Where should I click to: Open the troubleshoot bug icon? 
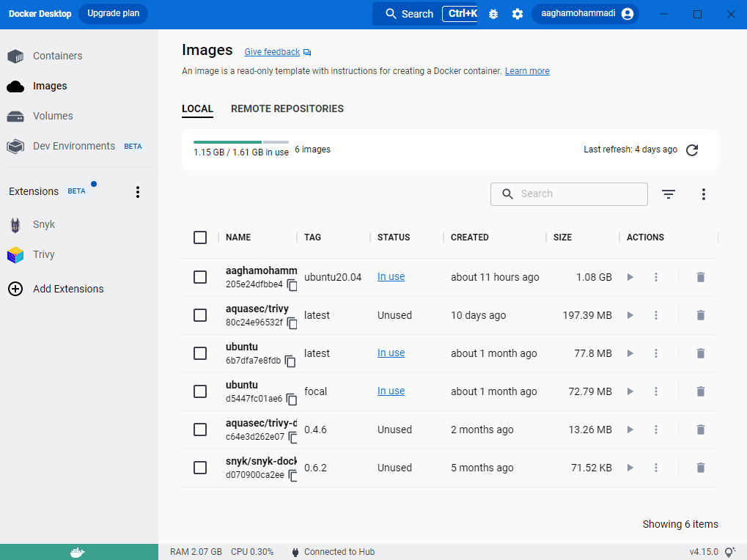click(x=493, y=14)
